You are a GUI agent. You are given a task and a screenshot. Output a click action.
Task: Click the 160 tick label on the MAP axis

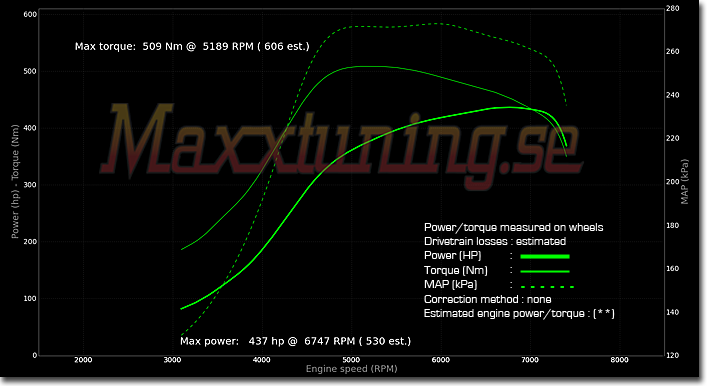pos(673,269)
